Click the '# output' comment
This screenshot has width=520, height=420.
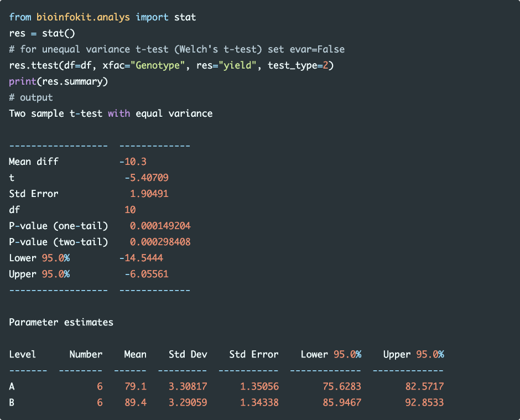pos(31,97)
